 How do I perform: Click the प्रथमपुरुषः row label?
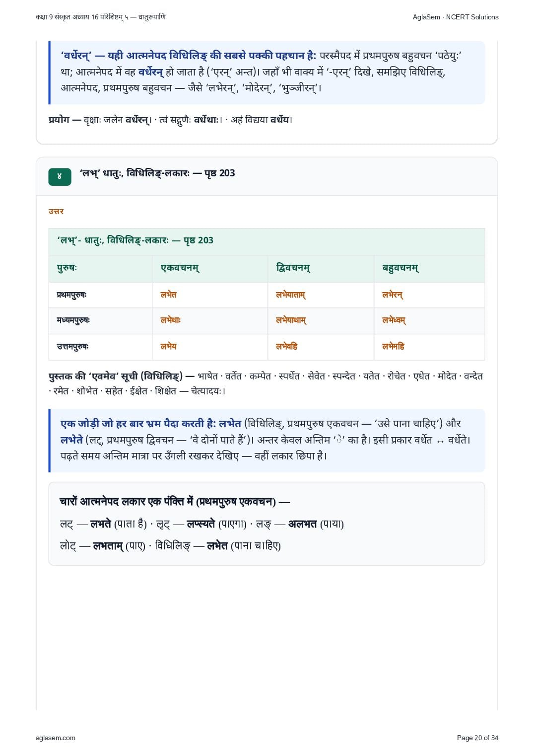pyautogui.click(x=71, y=295)
